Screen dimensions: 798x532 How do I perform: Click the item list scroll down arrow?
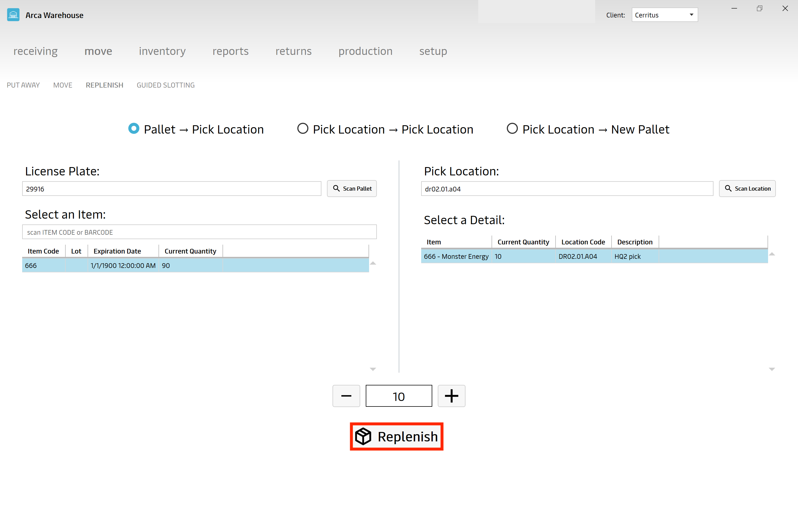[373, 369]
